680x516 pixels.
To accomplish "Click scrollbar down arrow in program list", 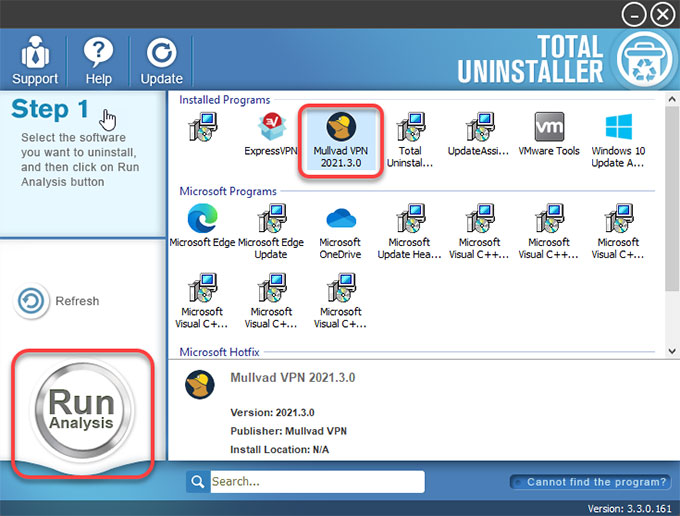I will 672,351.
